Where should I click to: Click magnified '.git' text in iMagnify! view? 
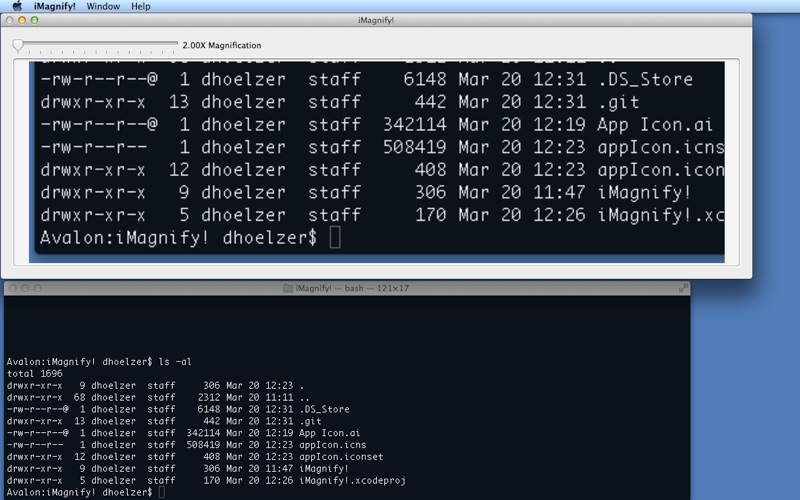pyautogui.click(x=618, y=102)
